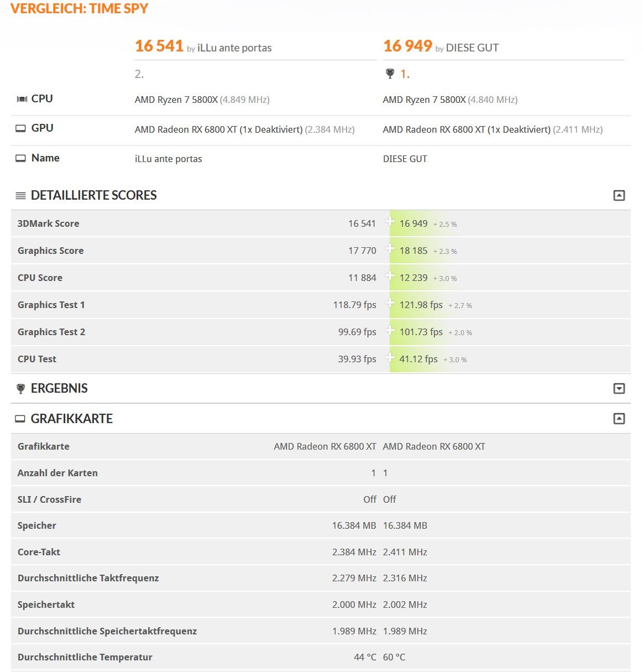Open DIESE GUT user link in header
This screenshot has height=672, width=643.
(x=472, y=48)
